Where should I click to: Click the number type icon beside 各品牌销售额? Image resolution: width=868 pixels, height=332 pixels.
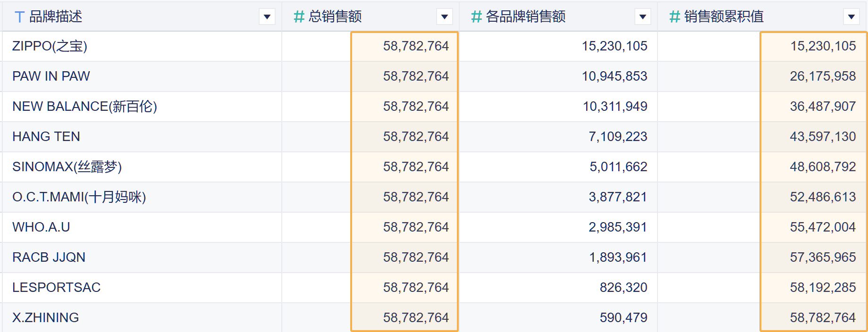point(476,17)
